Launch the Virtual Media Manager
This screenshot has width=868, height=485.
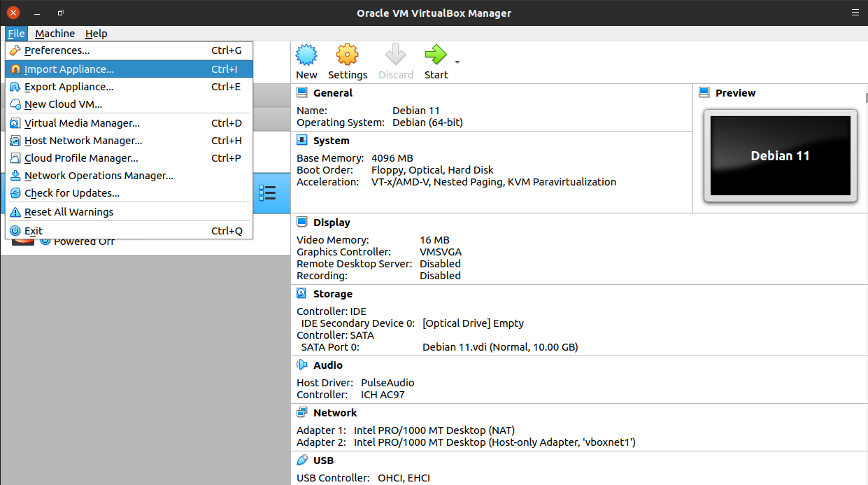pyautogui.click(x=82, y=123)
